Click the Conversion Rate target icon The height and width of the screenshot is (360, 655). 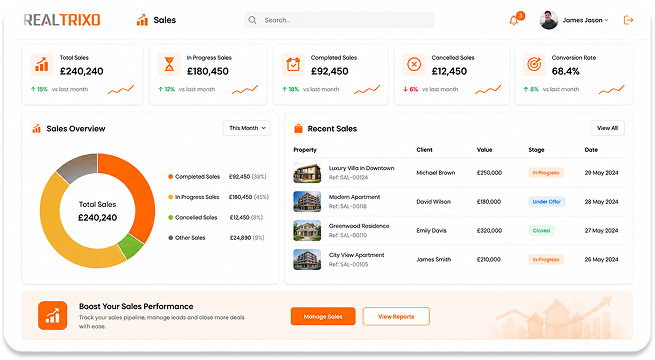click(x=534, y=64)
